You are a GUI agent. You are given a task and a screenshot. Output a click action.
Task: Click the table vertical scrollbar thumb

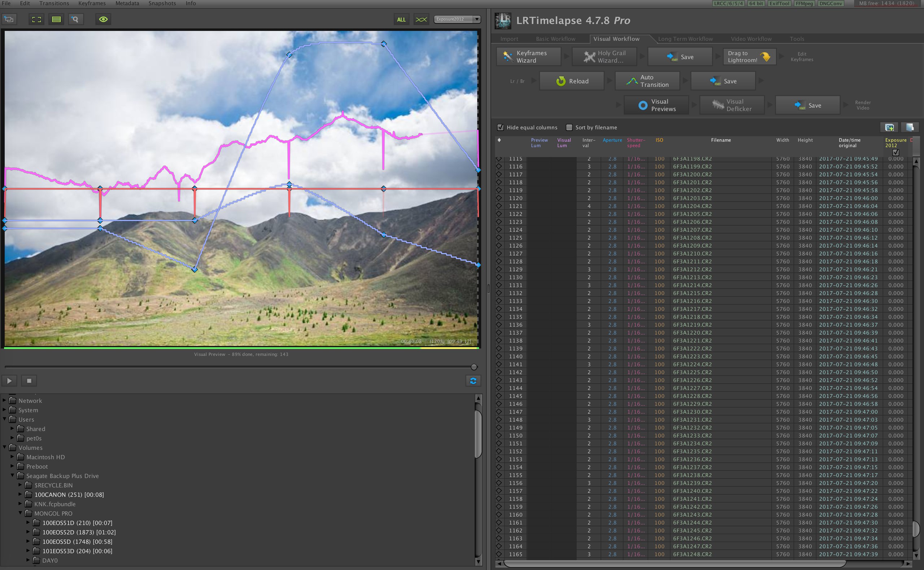tap(916, 529)
